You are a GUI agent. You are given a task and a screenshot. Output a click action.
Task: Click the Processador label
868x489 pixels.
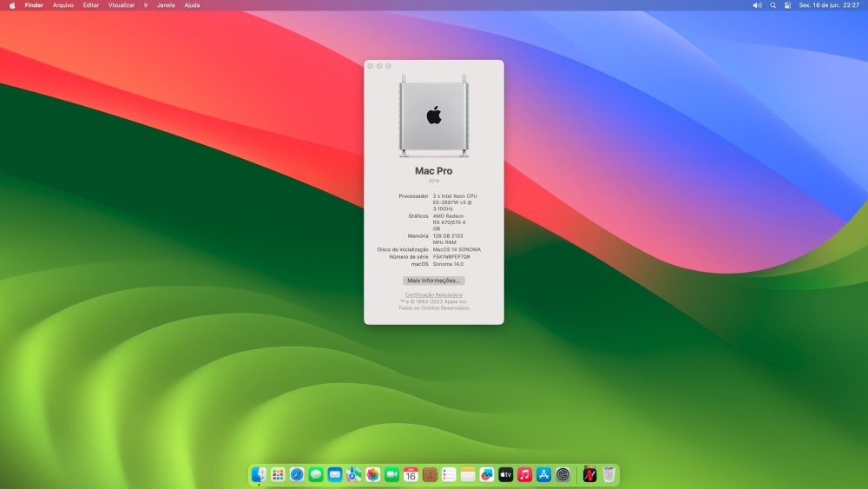(413, 196)
